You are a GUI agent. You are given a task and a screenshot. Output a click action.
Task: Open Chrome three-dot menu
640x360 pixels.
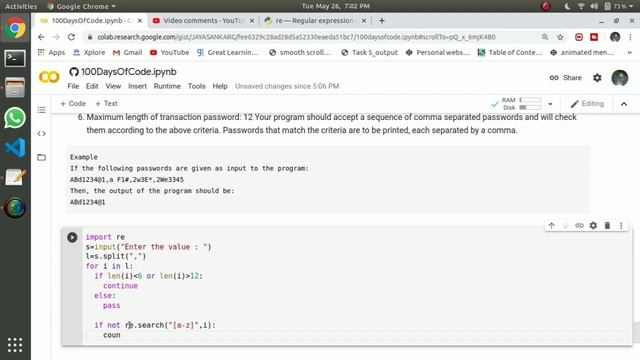coord(631,37)
